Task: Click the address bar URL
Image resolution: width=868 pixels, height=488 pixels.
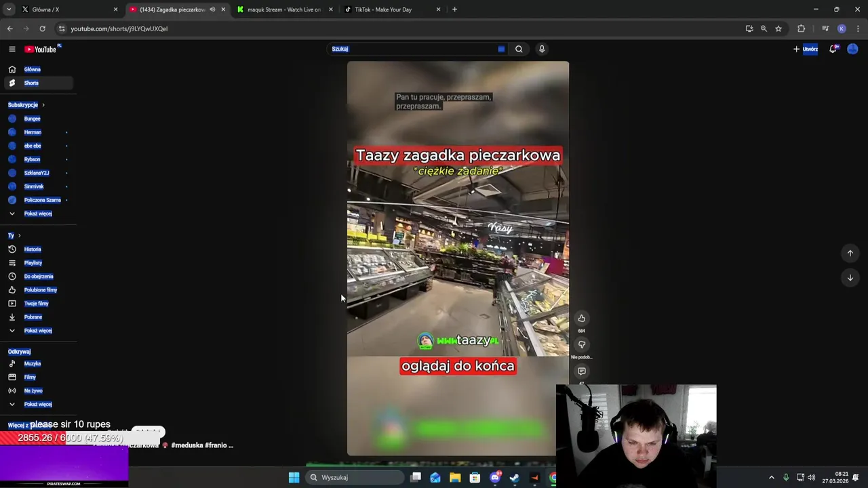Action: point(119,28)
